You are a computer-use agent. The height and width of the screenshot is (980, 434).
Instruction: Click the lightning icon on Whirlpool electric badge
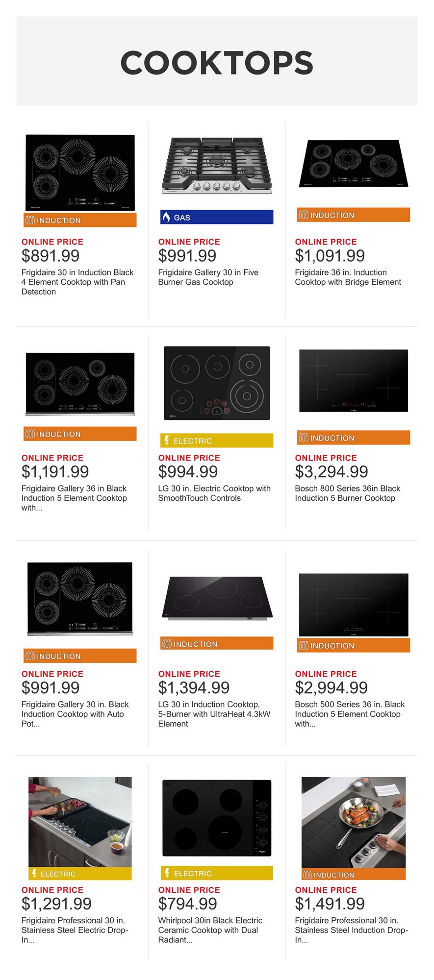click(167, 873)
